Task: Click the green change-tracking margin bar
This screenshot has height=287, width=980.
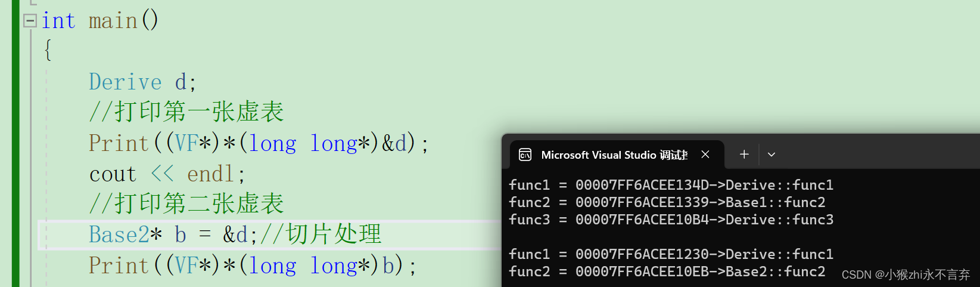Action: point(15,143)
